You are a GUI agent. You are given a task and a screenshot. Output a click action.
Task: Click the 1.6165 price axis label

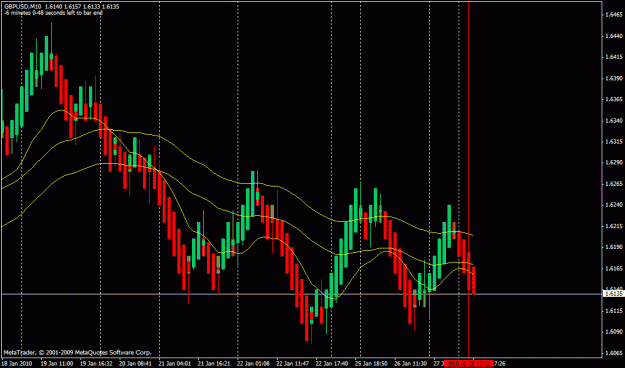(x=614, y=268)
